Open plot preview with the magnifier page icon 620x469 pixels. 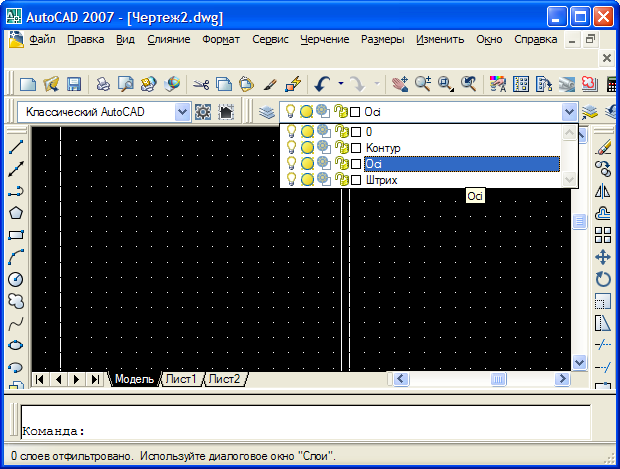pos(126,84)
